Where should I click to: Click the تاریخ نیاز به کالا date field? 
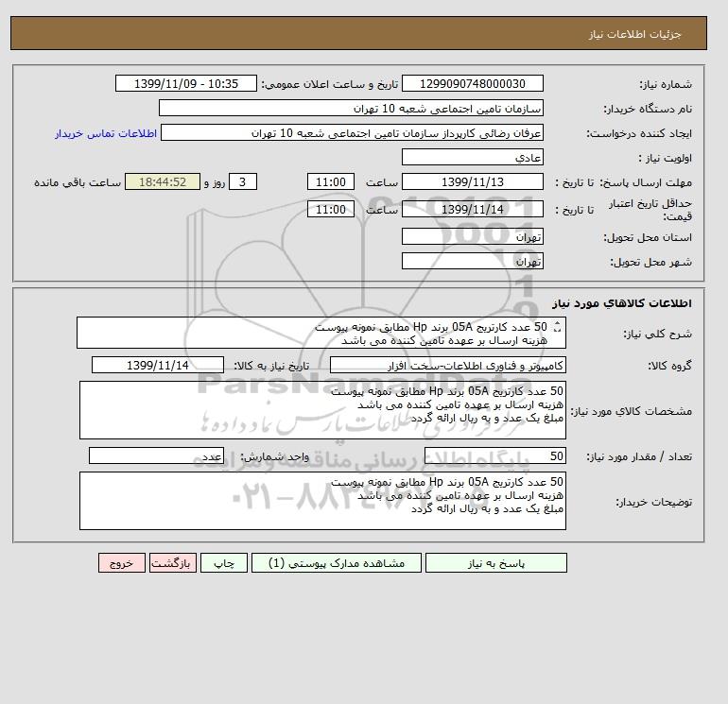[x=158, y=365]
